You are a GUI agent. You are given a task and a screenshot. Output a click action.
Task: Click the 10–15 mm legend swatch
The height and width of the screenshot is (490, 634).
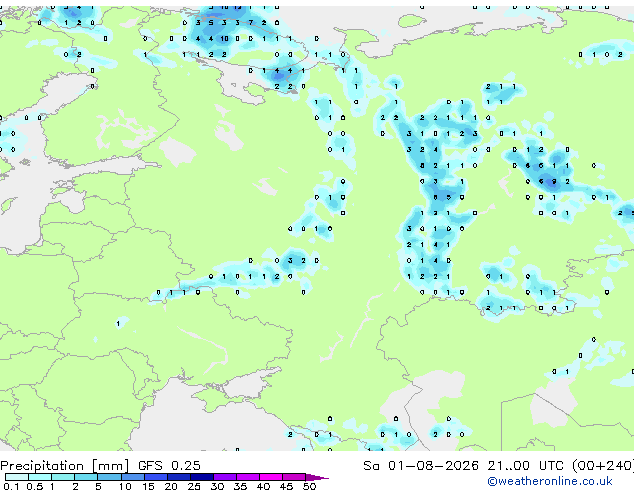133,477
